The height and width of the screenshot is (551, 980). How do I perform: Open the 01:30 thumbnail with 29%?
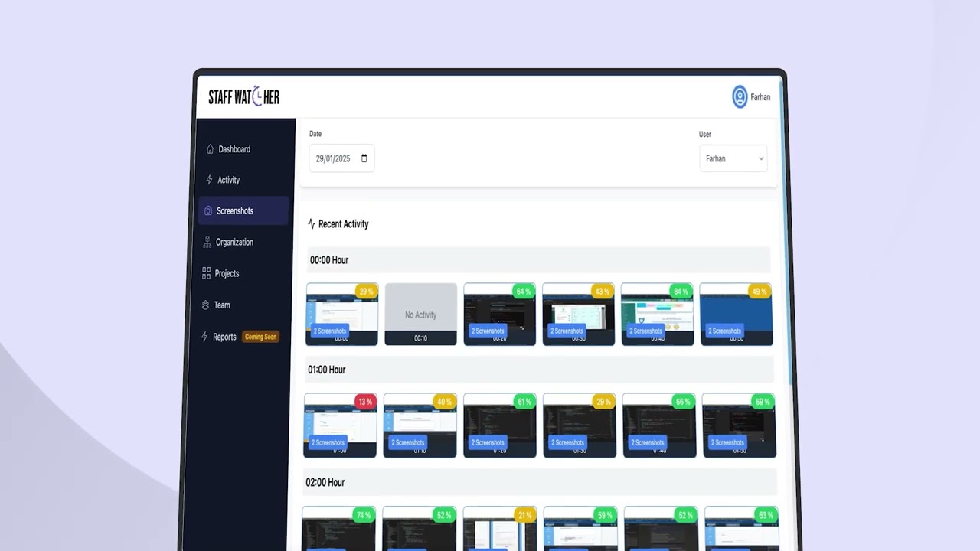[x=580, y=425]
